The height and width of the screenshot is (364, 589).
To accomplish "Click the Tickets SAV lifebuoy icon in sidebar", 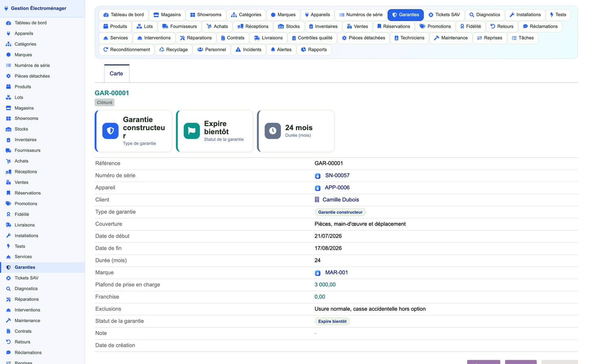I will [8, 278].
